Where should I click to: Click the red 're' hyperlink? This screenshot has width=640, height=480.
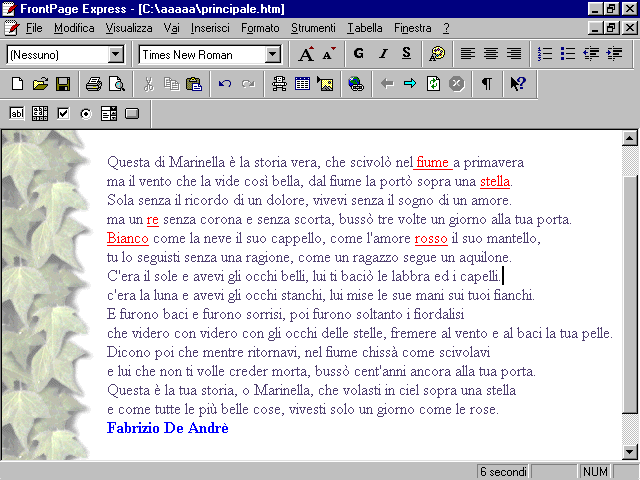click(x=152, y=220)
